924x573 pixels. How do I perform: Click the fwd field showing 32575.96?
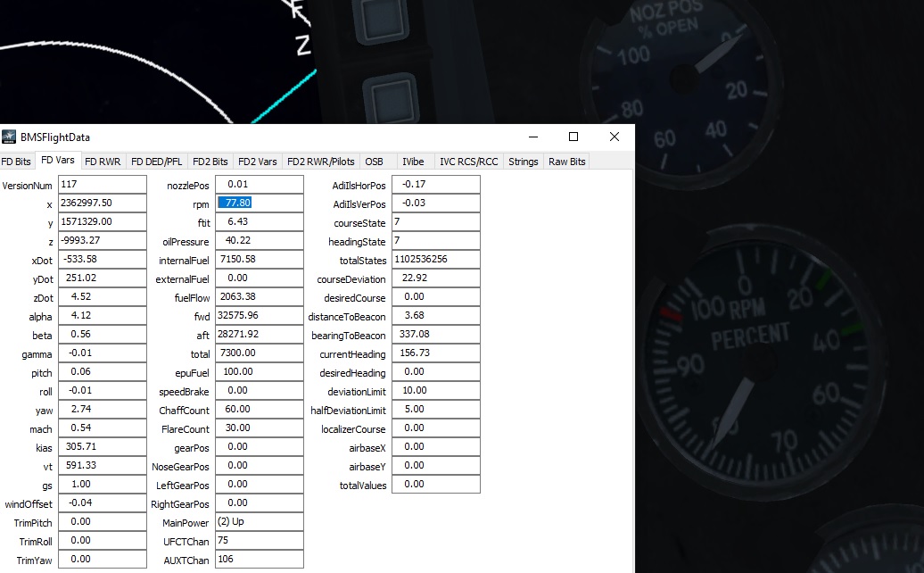tap(260, 315)
